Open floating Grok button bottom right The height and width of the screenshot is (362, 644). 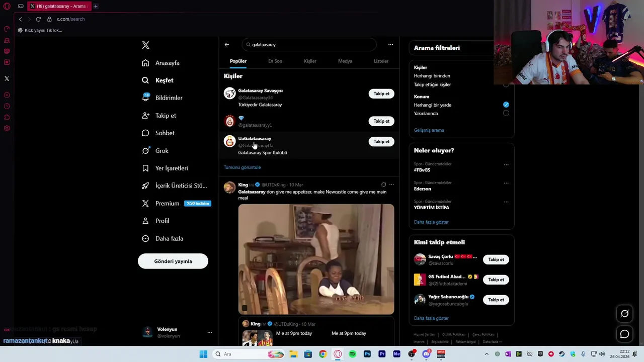pyautogui.click(x=624, y=314)
